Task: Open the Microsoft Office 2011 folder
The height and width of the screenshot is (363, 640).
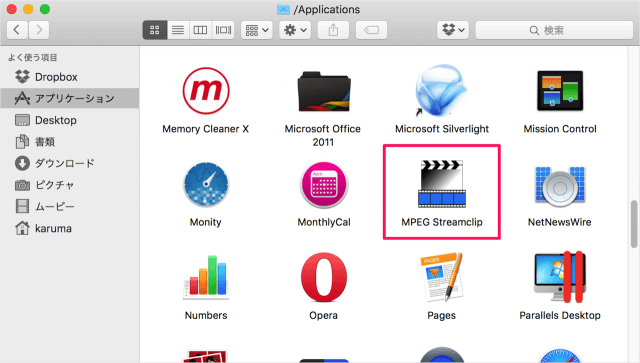Action: click(x=324, y=91)
